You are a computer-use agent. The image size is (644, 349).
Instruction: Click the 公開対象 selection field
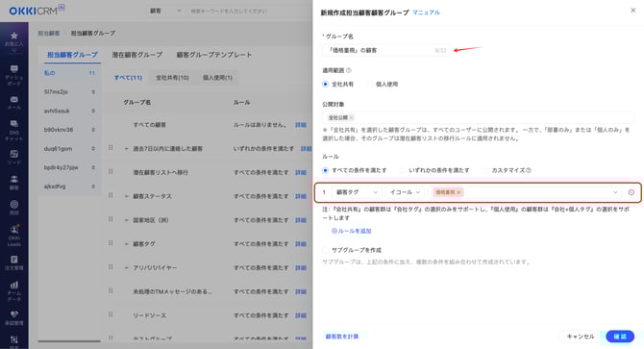tap(478, 118)
